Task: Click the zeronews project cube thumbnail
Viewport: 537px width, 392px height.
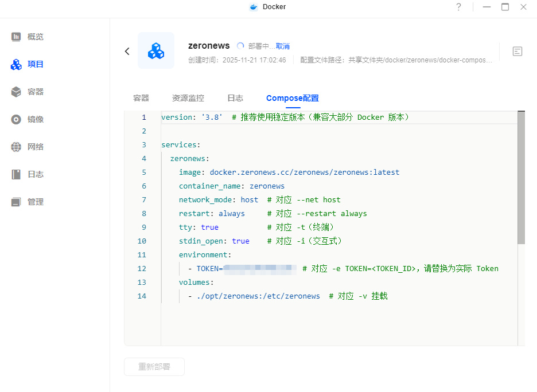Action: point(156,51)
